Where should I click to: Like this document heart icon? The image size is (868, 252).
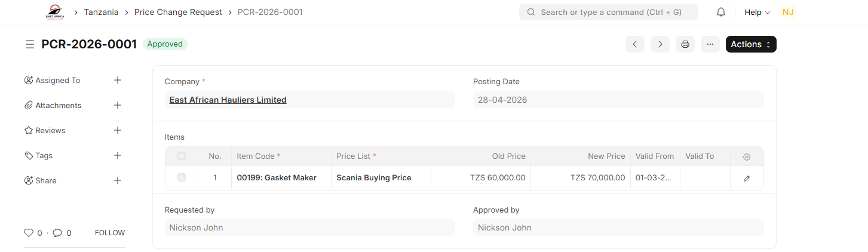tap(29, 233)
